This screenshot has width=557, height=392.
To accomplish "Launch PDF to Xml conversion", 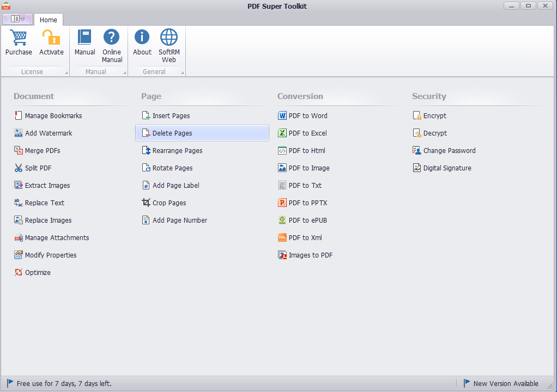I will [x=300, y=238].
